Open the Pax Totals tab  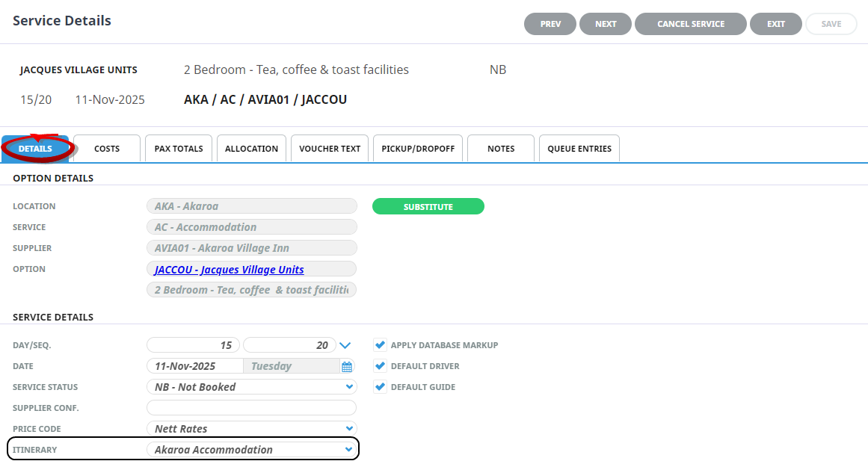[179, 148]
